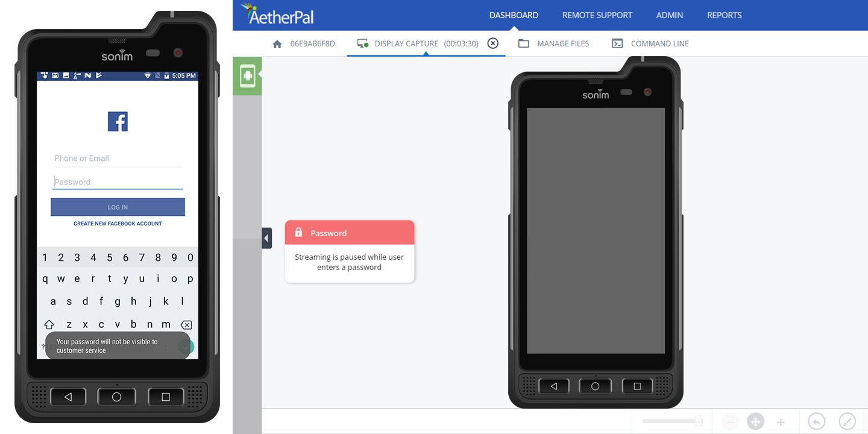Focus the Phone or Email field
868x434 pixels.
[118, 159]
